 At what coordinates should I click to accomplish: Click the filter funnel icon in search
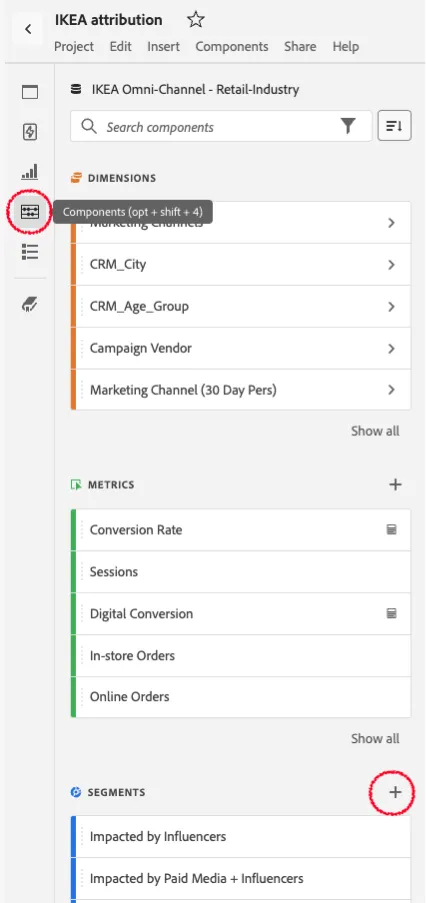click(x=348, y=126)
